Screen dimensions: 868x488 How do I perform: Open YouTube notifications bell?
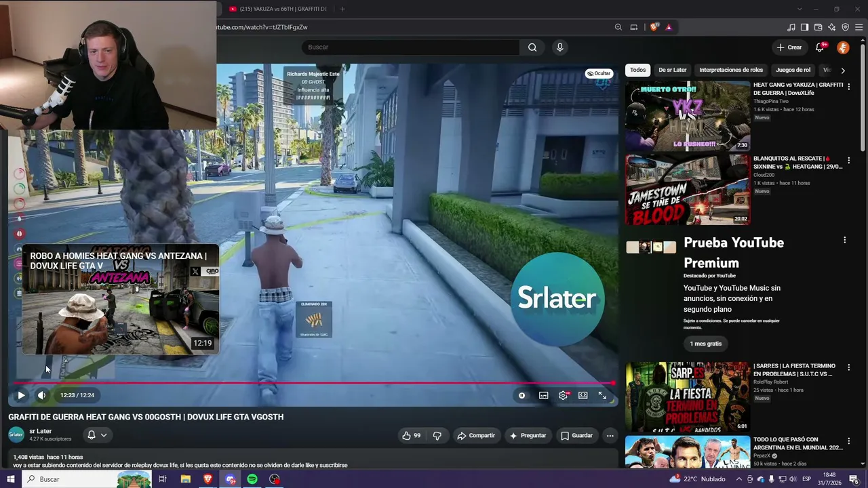[x=820, y=47]
